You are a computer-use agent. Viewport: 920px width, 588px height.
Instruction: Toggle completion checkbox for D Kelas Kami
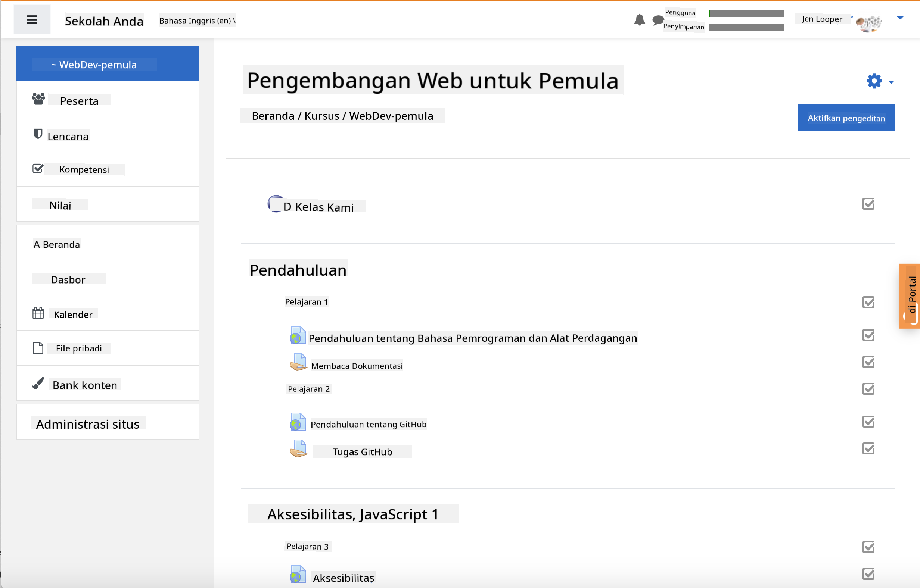868,204
